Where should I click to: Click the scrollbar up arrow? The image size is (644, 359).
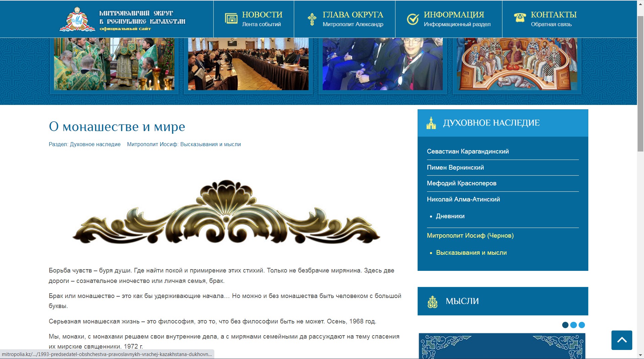(640, 3)
